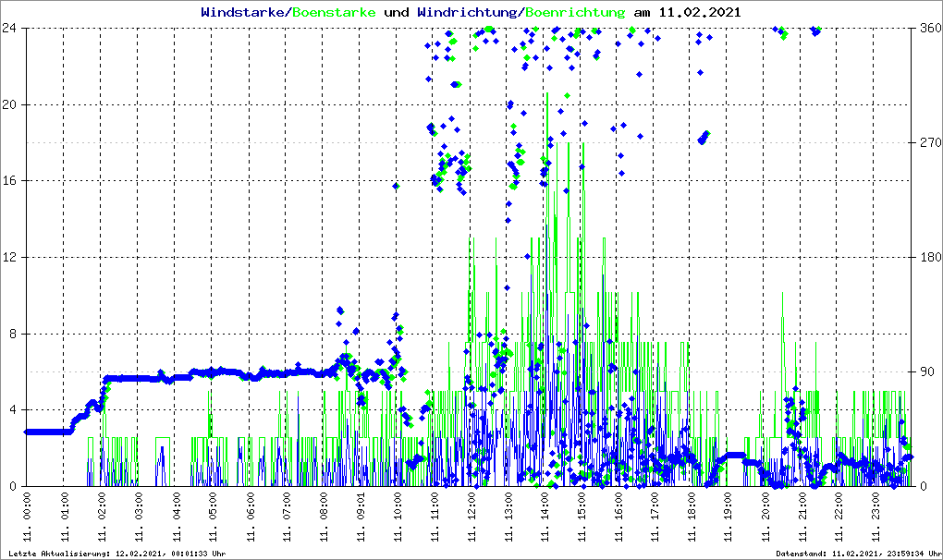Viewport: 943px width, 560px height.
Task: Click the time label '11. 04:00'
Action: (x=175, y=517)
